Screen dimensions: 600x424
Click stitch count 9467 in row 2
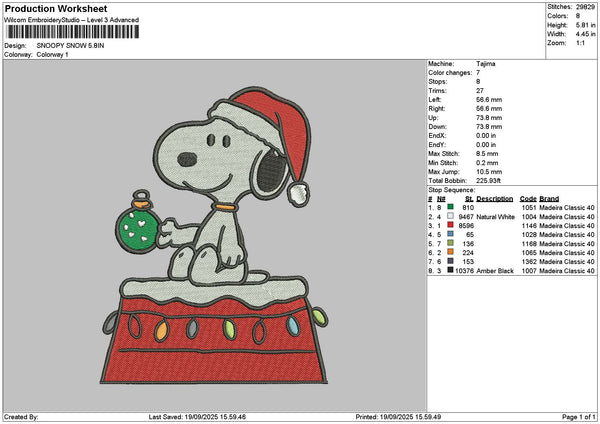(466, 217)
